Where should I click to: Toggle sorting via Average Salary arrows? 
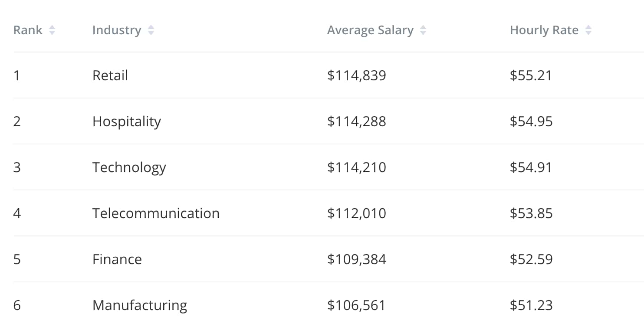(423, 30)
